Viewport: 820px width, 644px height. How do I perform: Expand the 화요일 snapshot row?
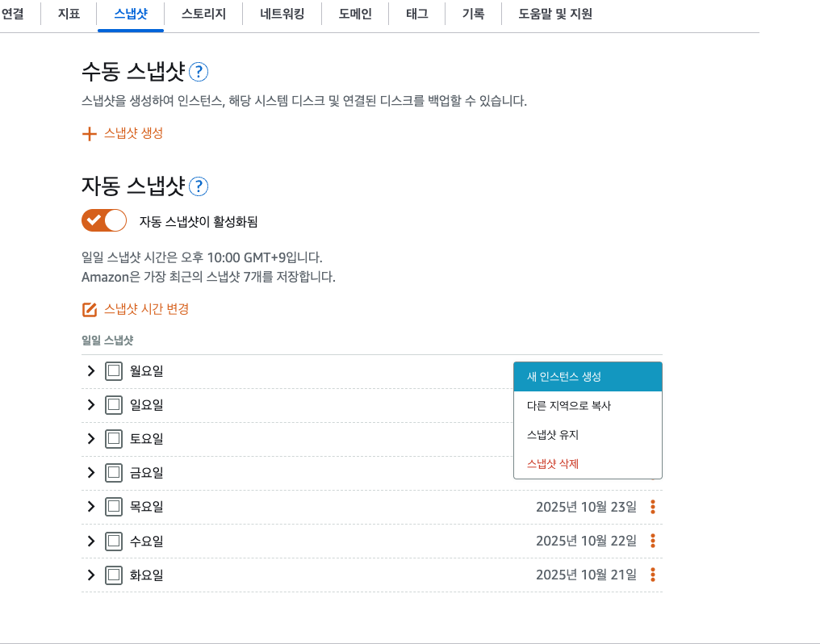click(90, 575)
